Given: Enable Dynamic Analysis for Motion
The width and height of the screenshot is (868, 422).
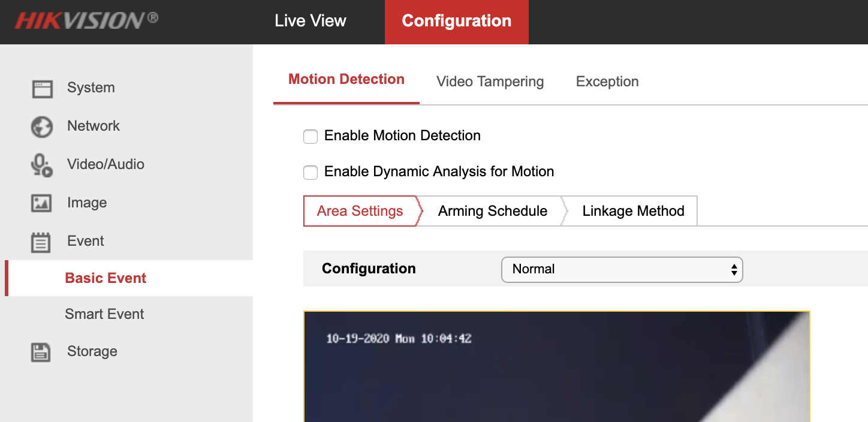Looking at the screenshot, I should click(311, 172).
